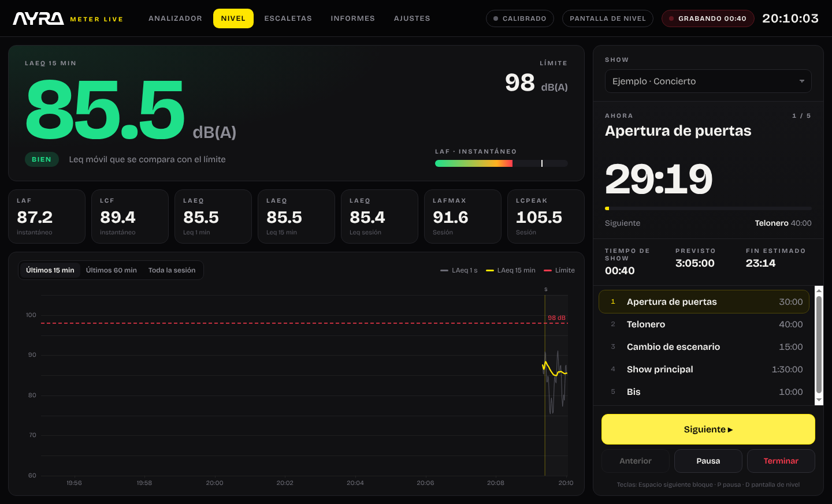Switch to the Nivel tab
832x504 pixels.
pyautogui.click(x=233, y=18)
